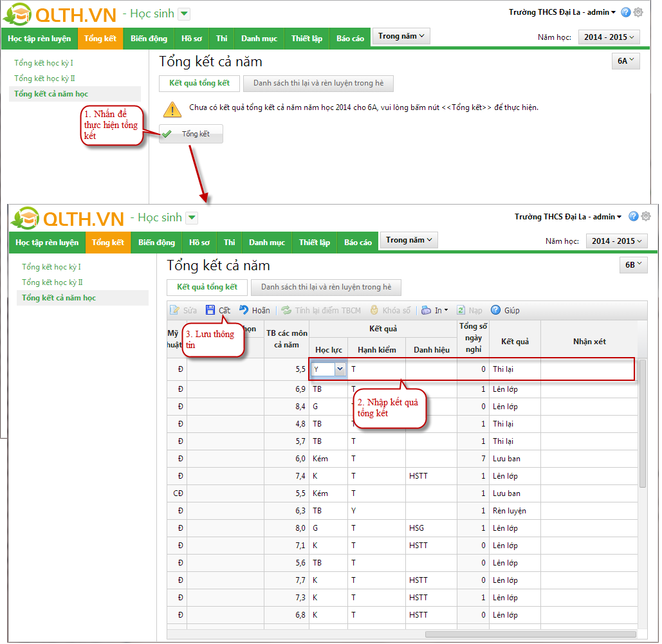This screenshot has height=644, width=662.
Task: Open Thi menu in lower window
Action: 229,243
